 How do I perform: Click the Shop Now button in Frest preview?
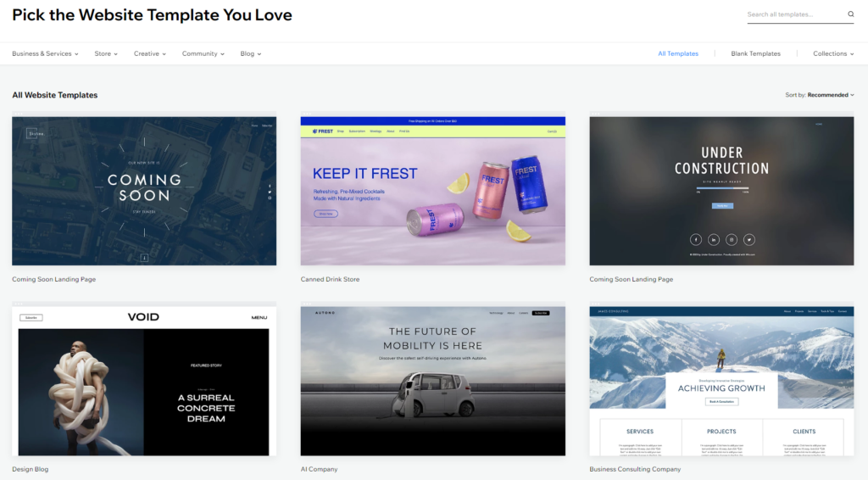coord(325,214)
